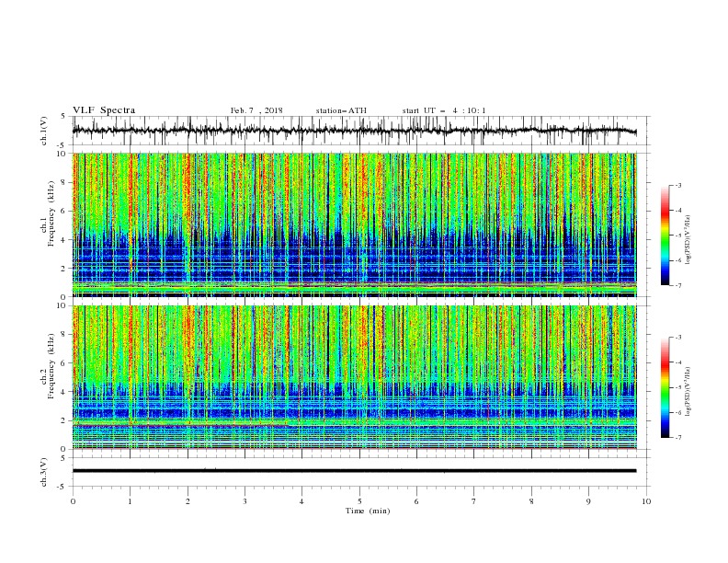Click the ch.3 voltage trace line

[354, 471]
